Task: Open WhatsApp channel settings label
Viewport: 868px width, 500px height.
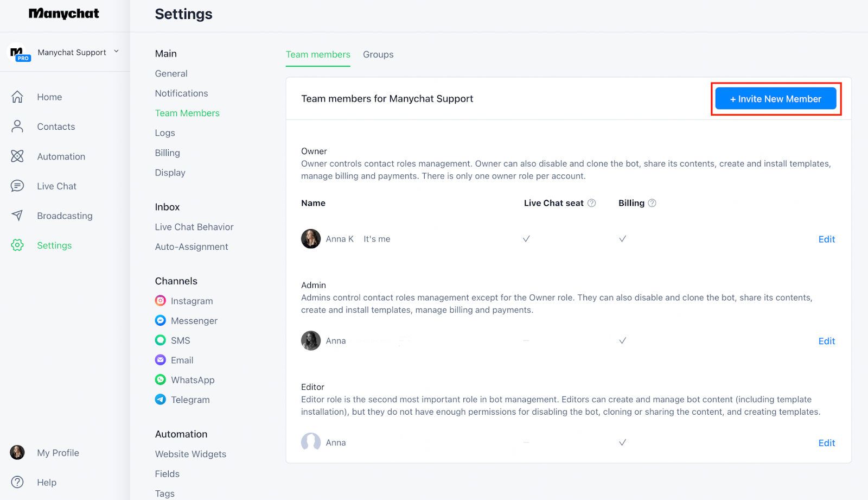Action: pyautogui.click(x=193, y=380)
